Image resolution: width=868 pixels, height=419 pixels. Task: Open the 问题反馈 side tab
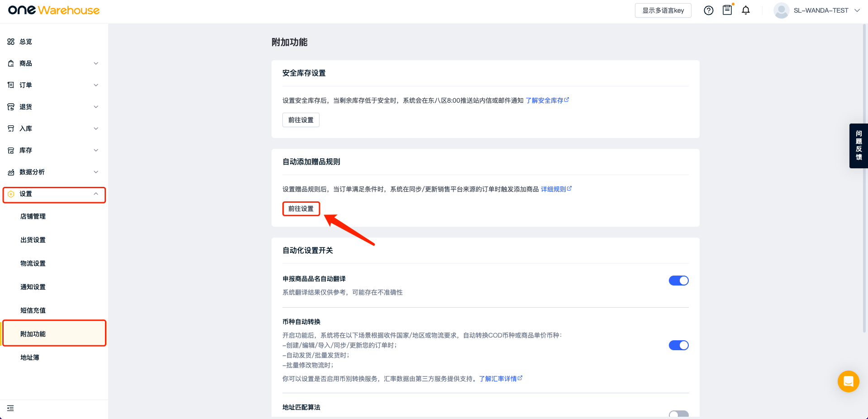(858, 146)
